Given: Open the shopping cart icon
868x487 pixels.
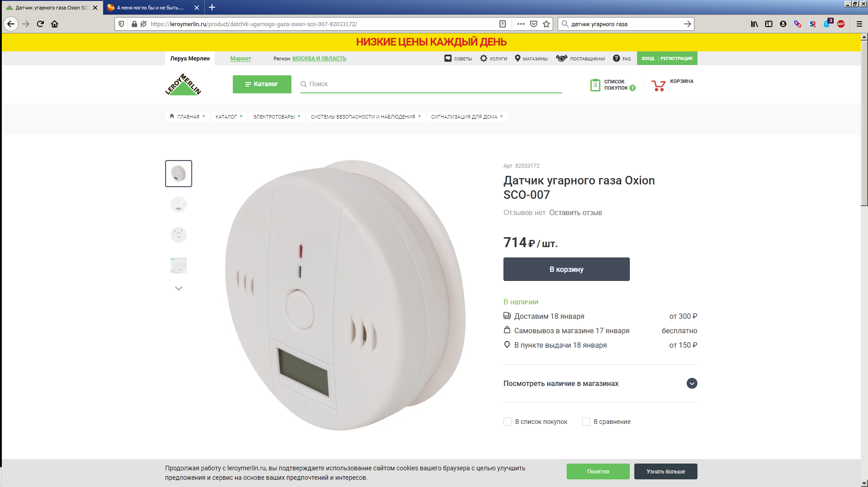Looking at the screenshot, I should tap(658, 85).
